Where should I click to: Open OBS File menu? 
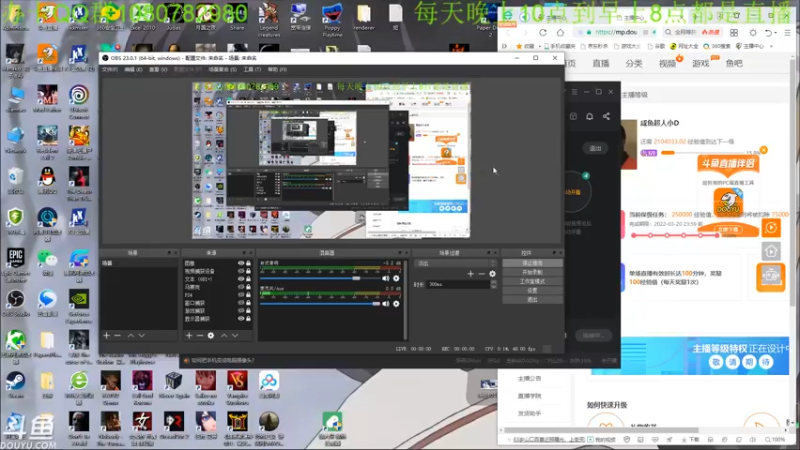click(x=110, y=69)
